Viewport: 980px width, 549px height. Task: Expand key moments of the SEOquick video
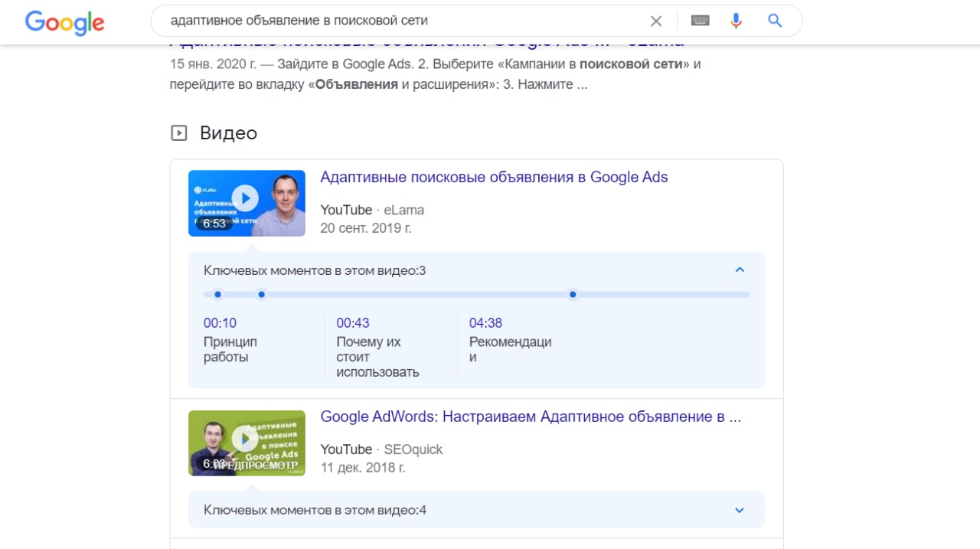point(740,510)
